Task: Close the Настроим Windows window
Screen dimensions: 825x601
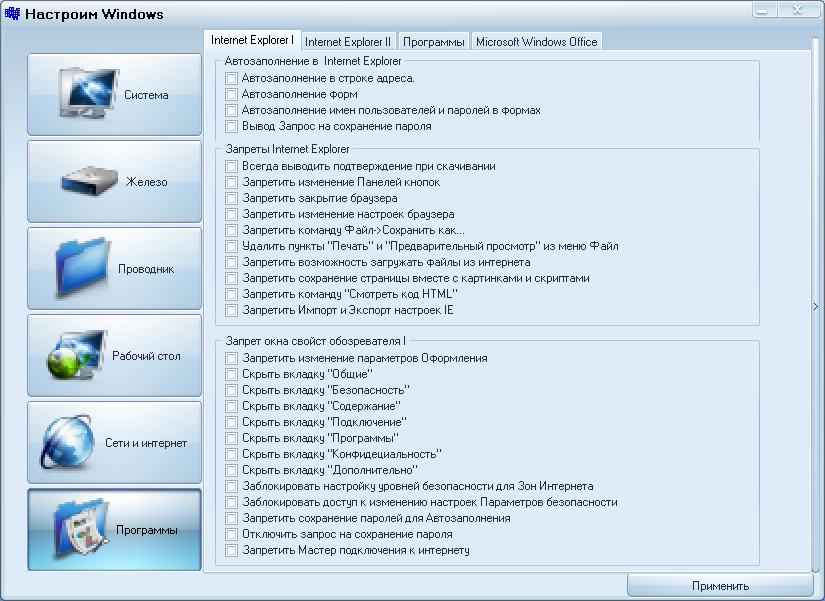Action: tap(797, 9)
